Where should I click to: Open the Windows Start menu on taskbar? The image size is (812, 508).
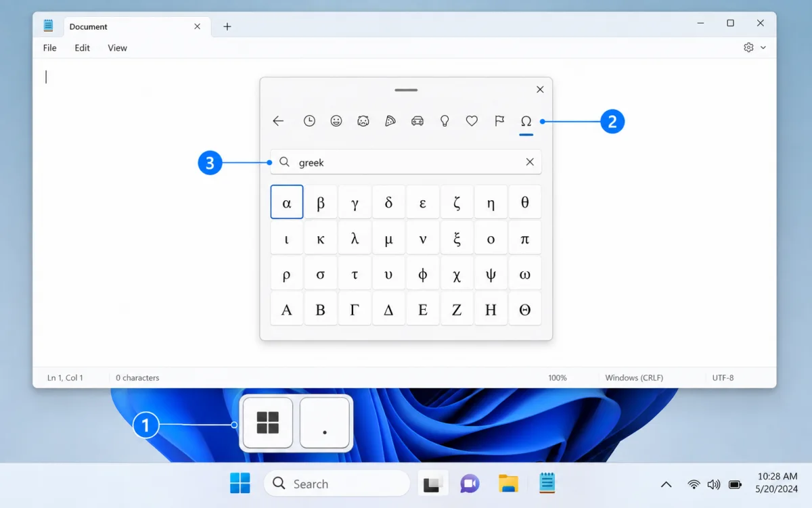click(240, 484)
